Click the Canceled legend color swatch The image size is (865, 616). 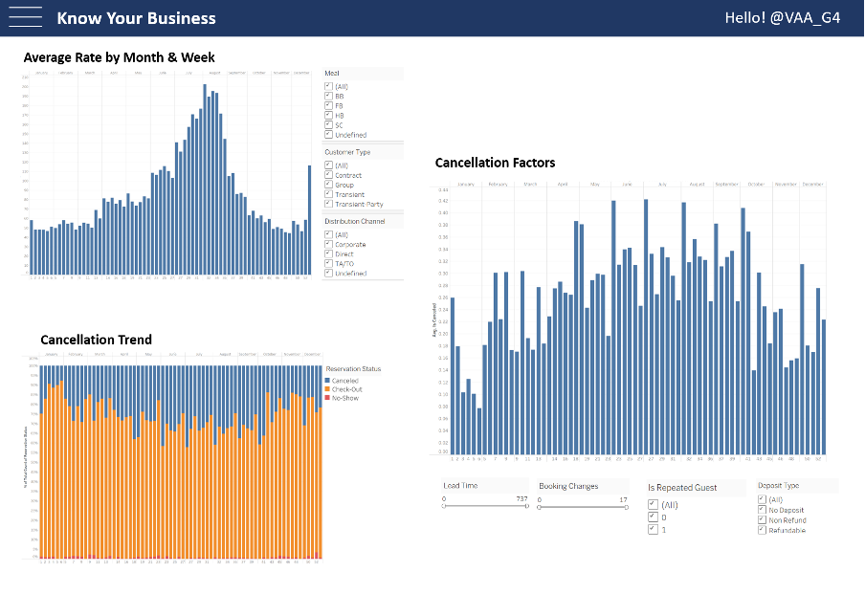coord(328,381)
